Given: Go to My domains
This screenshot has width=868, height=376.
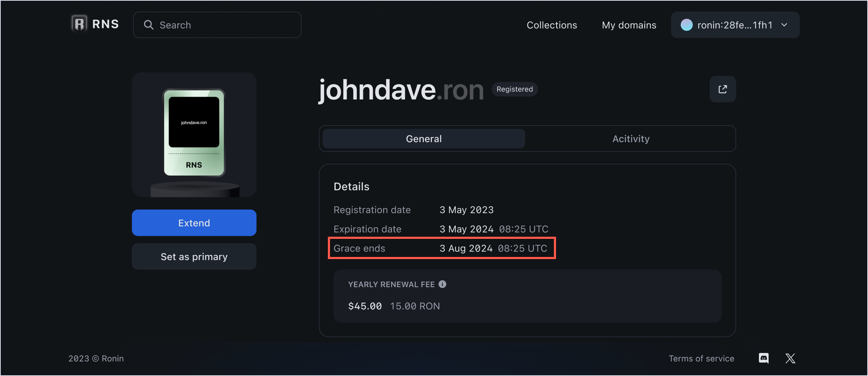Looking at the screenshot, I should point(629,25).
